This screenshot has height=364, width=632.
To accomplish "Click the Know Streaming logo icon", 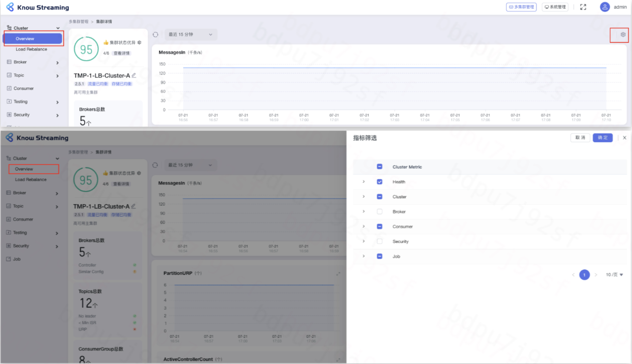I will 10,7.
